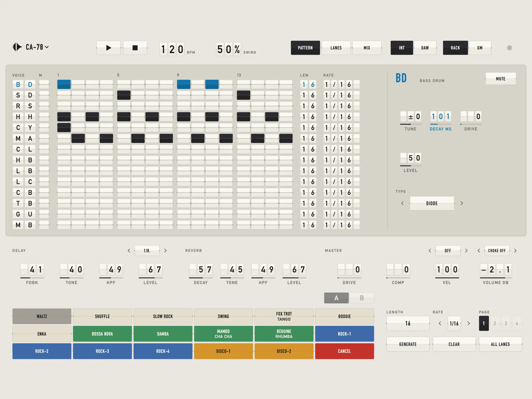The height and width of the screenshot is (399, 532).
Task: Toggle MA step 2 in the grid
Action: coord(78,138)
